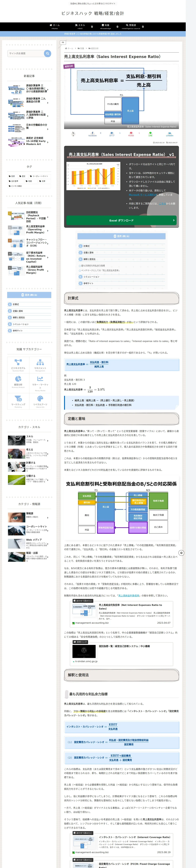This screenshot has width=196, height=868.
Task: Open the マーケティング subcategory icon
Action: click(18, 401)
